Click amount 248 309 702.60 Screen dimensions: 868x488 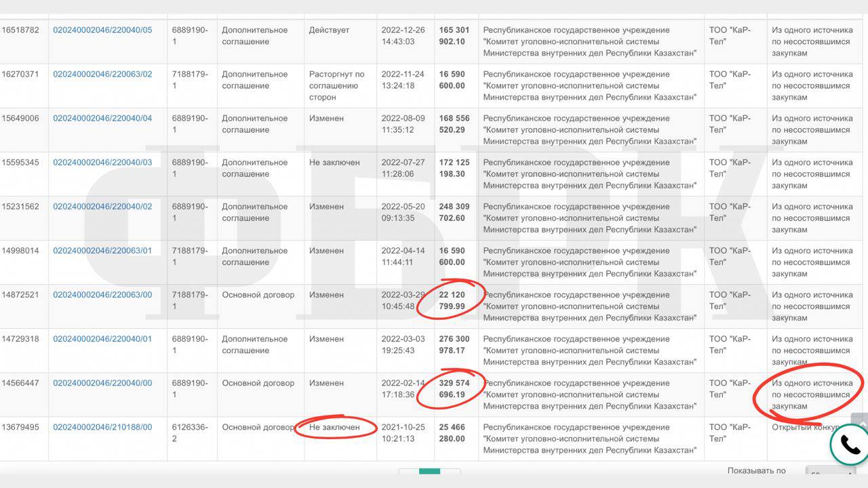[x=454, y=212]
